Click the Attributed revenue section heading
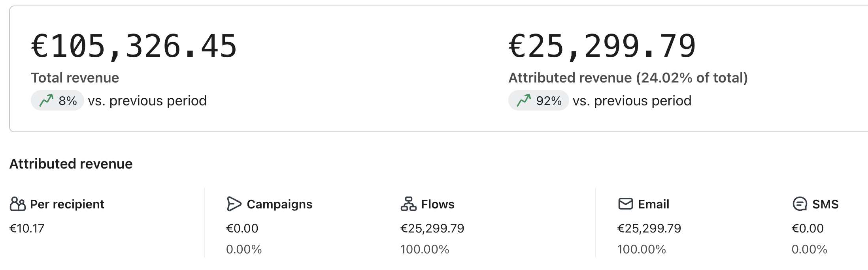 pos(71,164)
